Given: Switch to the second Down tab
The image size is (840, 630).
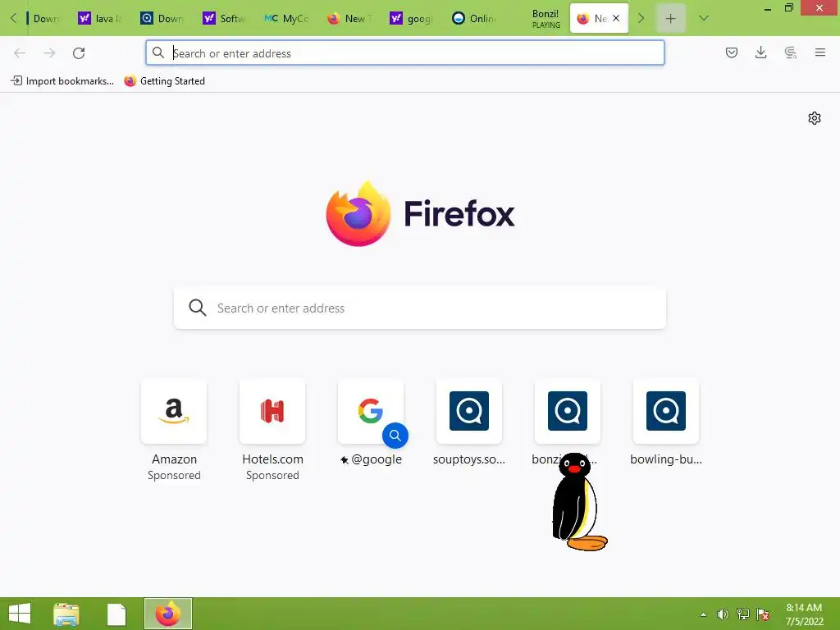Looking at the screenshot, I should pos(162,19).
